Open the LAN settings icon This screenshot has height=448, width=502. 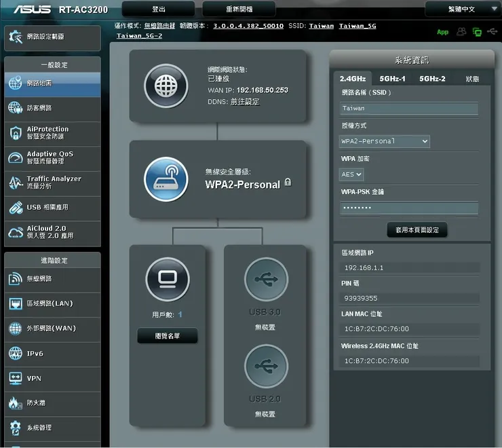(x=16, y=303)
